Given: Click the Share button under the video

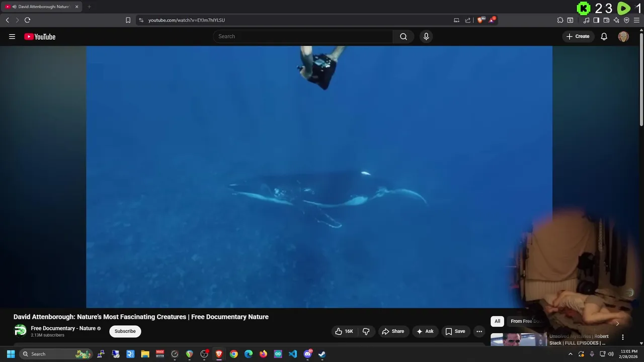Looking at the screenshot, I should click(393, 331).
